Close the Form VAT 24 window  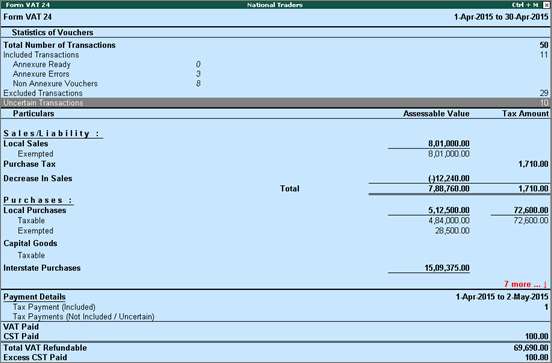546,5
